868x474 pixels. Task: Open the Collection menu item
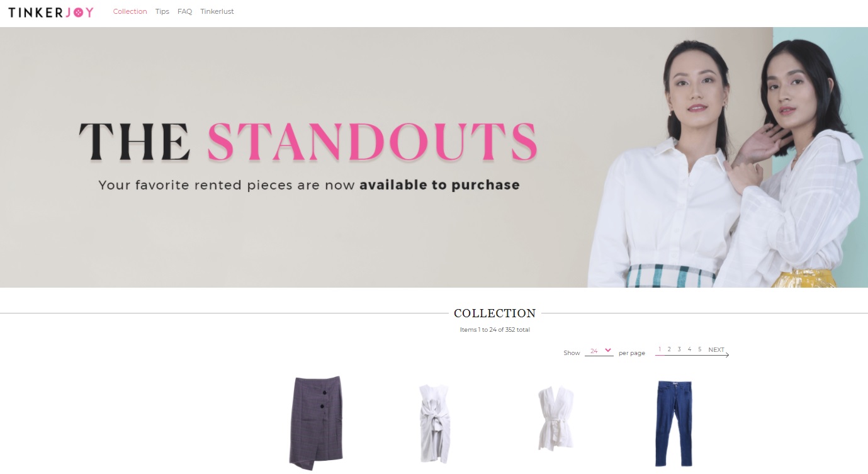pos(130,11)
